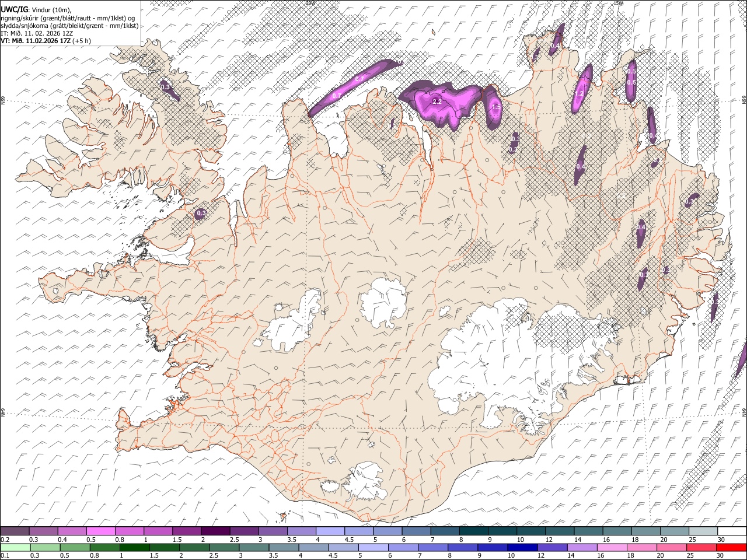Select the 0.3 purple blob near Breiðafjörður
Screen dimensions: 747x560
click(201, 213)
